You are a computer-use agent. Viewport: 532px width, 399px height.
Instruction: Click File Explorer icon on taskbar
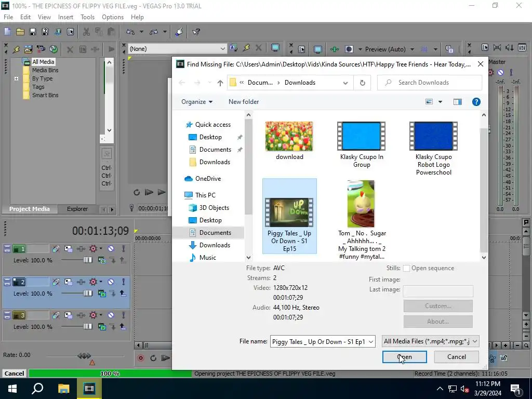pos(63,388)
